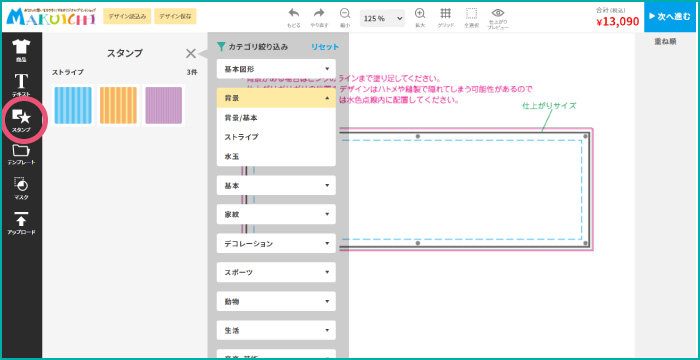
Task: Open the アップロード upload tool
Action: [21, 224]
